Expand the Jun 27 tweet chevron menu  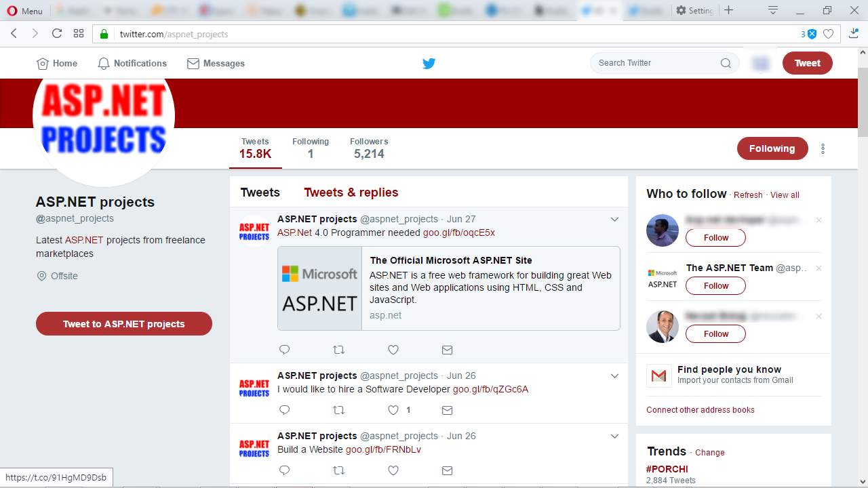tap(614, 219)
